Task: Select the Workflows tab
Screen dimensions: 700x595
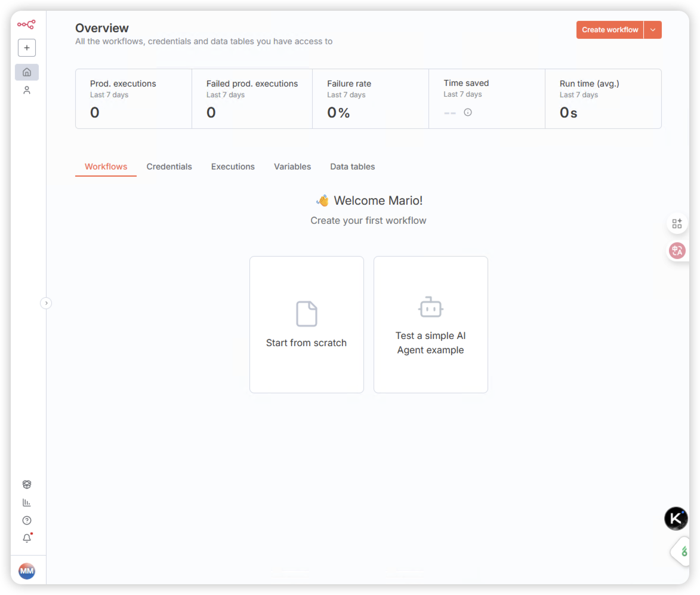Action: (x=106, y=167)
